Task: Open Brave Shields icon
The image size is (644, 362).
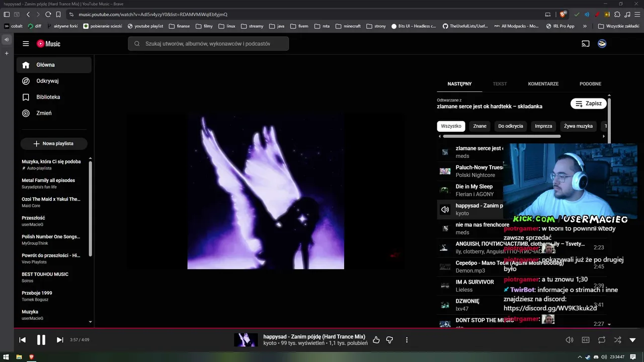Action: pyautogui.click(x=563, y=15)
